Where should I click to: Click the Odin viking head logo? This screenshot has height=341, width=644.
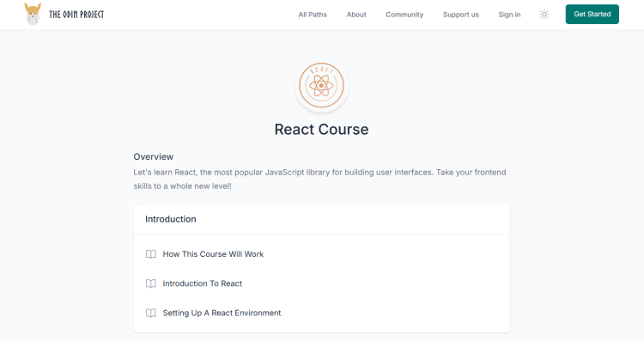[33, 15]
